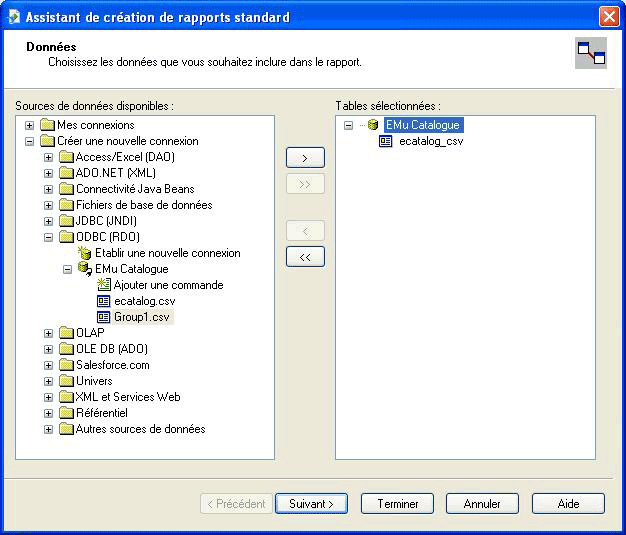The height and width of the screenshot is (535, 626).
Task: Expand the OLAP node
Action: pyautogui.click(x=48, y=333)
